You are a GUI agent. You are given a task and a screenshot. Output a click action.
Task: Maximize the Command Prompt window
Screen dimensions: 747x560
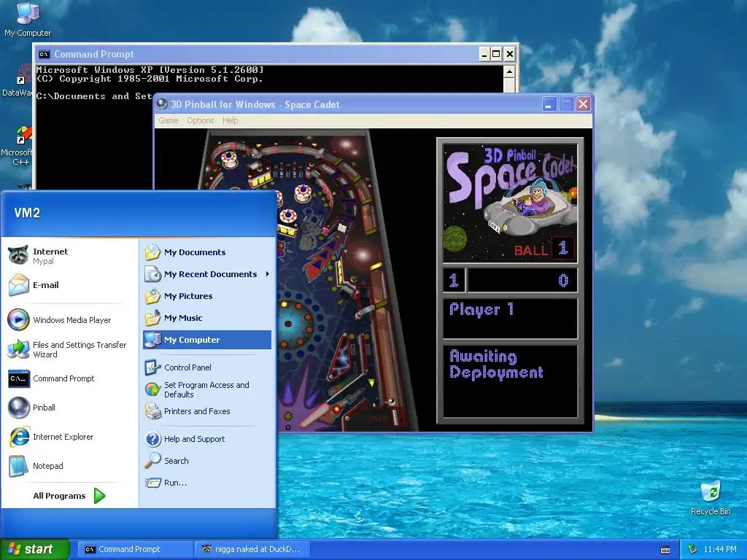coord(496,54)
